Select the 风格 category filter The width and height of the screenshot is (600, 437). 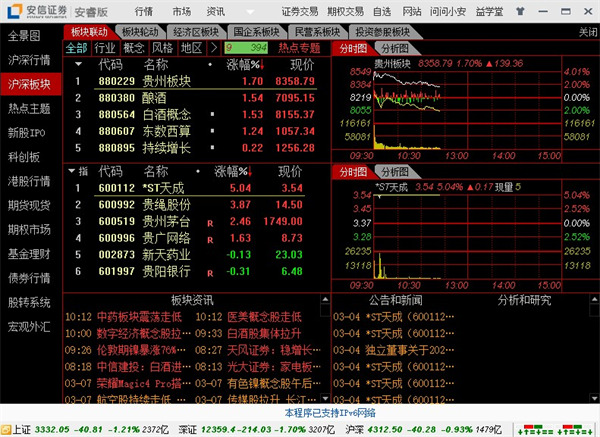tap(163, 48)
